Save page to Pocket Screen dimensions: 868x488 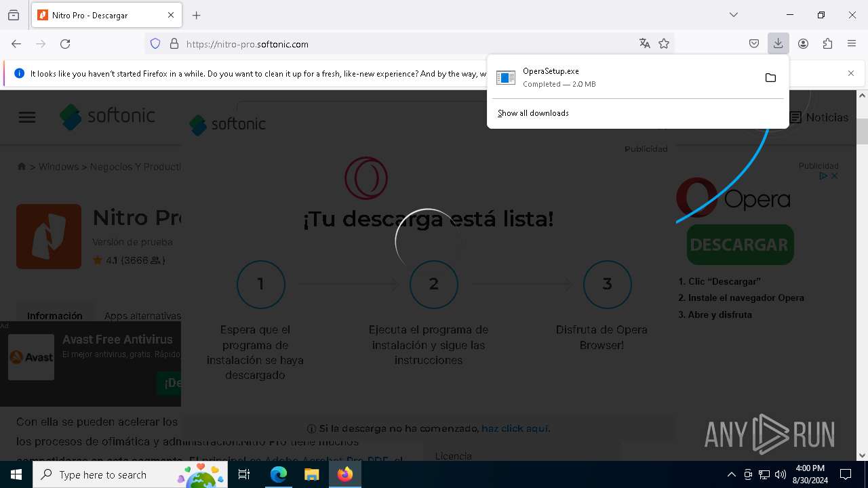(754, 44)
